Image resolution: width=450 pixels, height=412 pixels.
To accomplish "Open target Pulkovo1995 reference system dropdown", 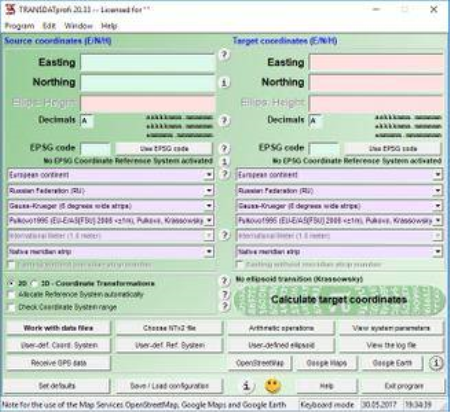I will 339,221.
